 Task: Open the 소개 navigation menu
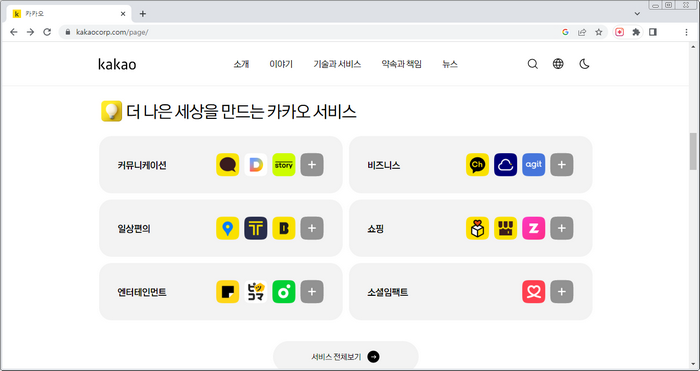(x=241, y=64)
